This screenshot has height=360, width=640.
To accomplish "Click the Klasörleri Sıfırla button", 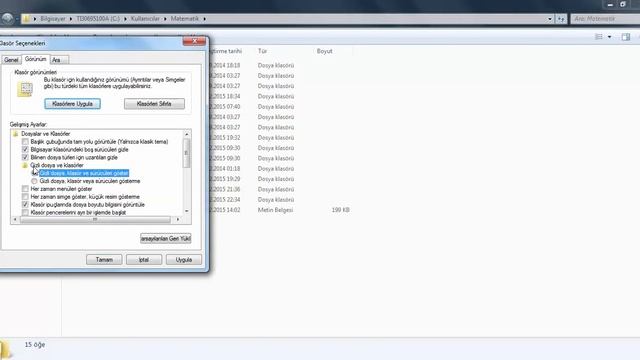I will [154, 104].
